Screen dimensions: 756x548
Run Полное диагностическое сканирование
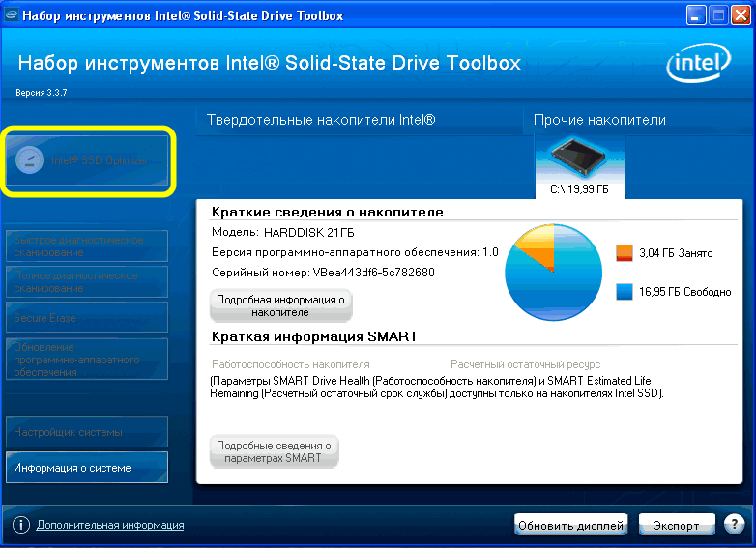tap(87, 281)
